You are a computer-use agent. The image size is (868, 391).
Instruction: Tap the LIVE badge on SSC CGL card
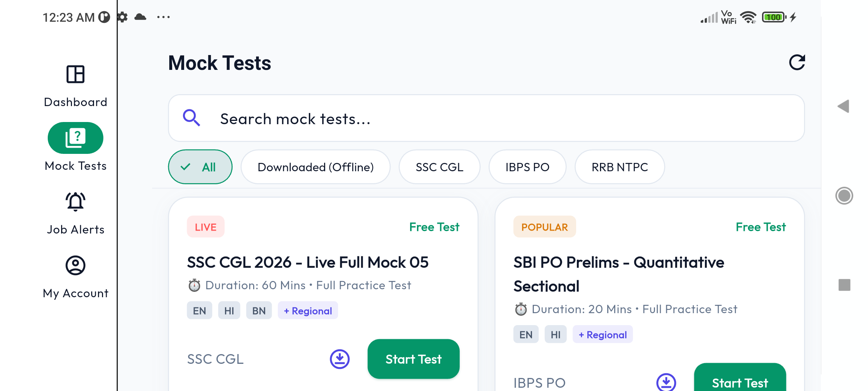tap(205, 227)
